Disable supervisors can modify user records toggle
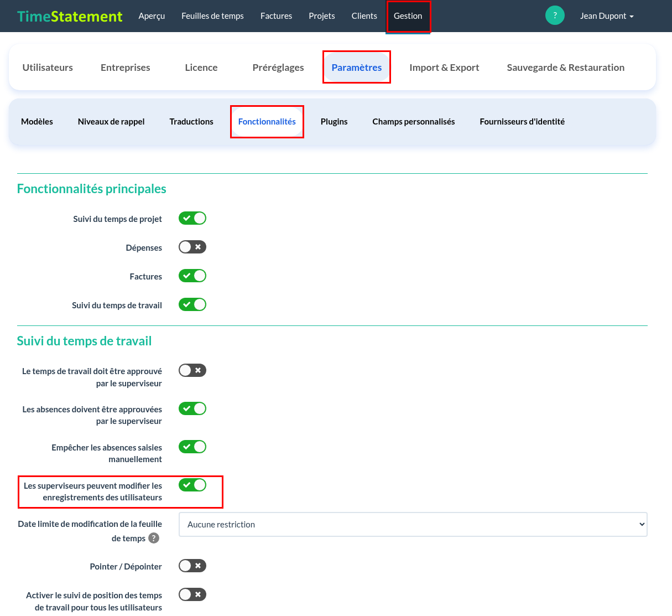 point(192,485)
